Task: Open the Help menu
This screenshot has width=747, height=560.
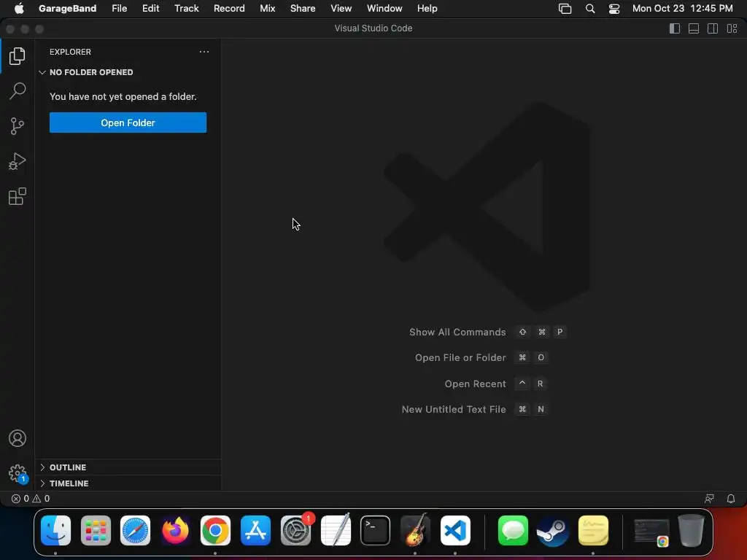Action: [x=427, y=8]
